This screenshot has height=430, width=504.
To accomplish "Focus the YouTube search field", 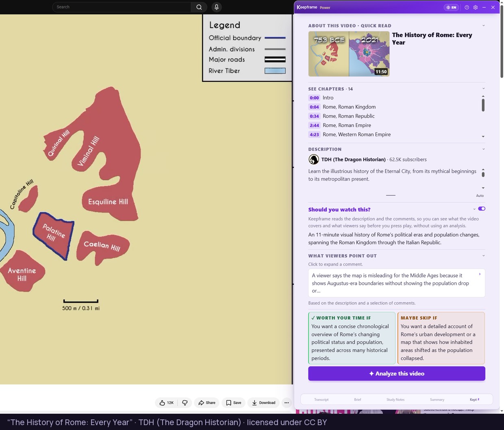I will point(122,7).
